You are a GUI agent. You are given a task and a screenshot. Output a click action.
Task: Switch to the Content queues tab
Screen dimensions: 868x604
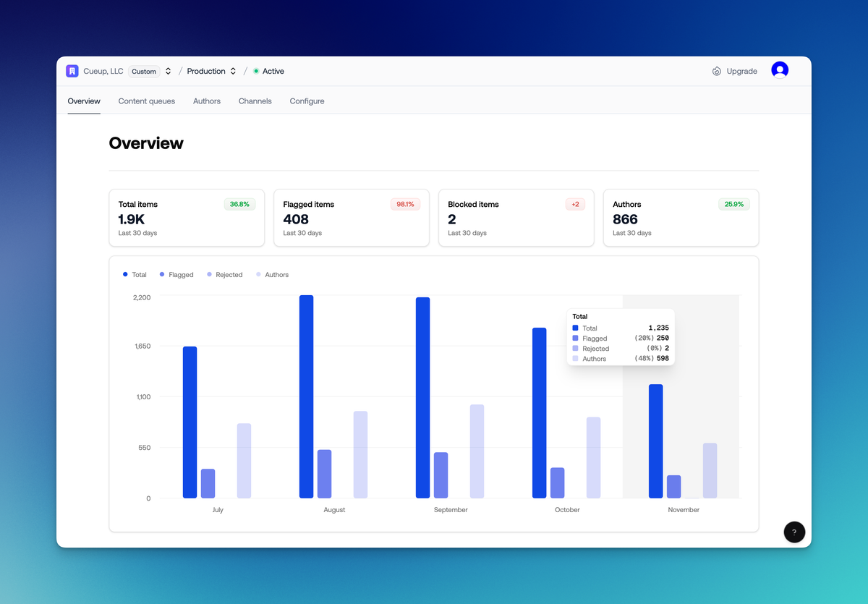(146, 101)
